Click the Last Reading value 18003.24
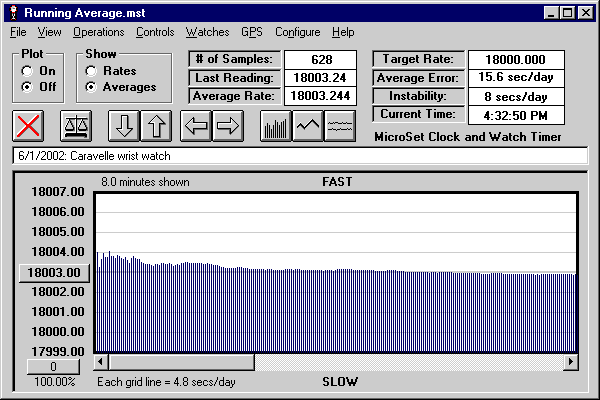Image resolution: width=600 pixels, height=400 pixels. pos(321,78)
